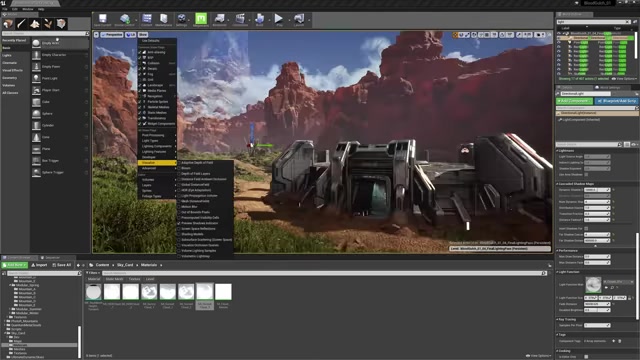The height and width of the screenshot is (360, 640).
Task: Open Light Function Material thumbnail
Action: click(x=593, y=284)
